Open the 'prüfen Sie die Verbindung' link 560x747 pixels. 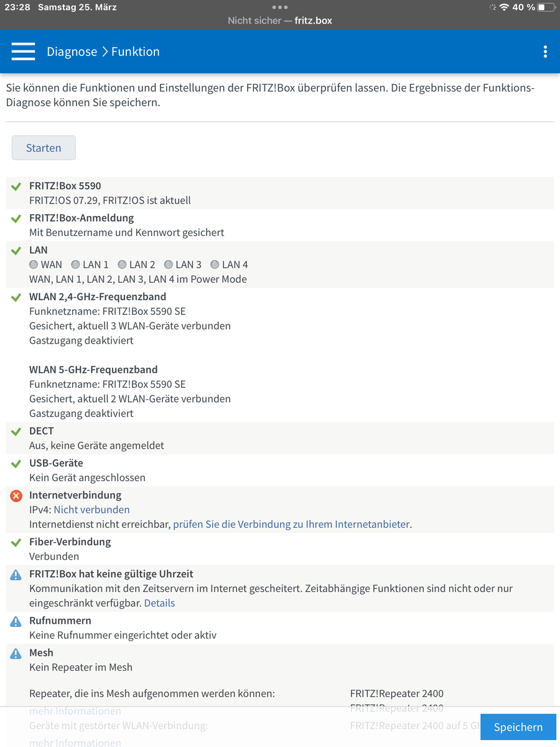(291, 524)
